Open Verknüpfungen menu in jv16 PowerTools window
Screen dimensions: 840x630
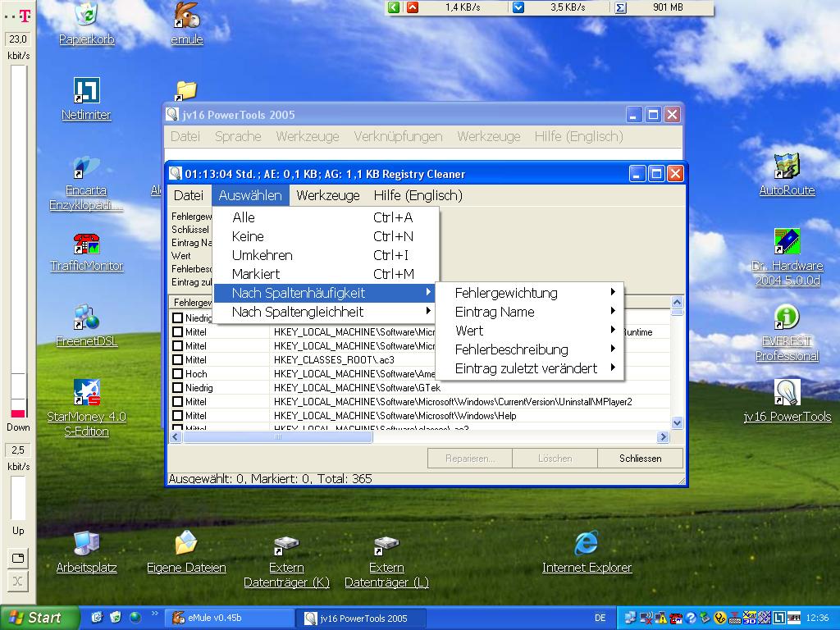click(398, 137)
